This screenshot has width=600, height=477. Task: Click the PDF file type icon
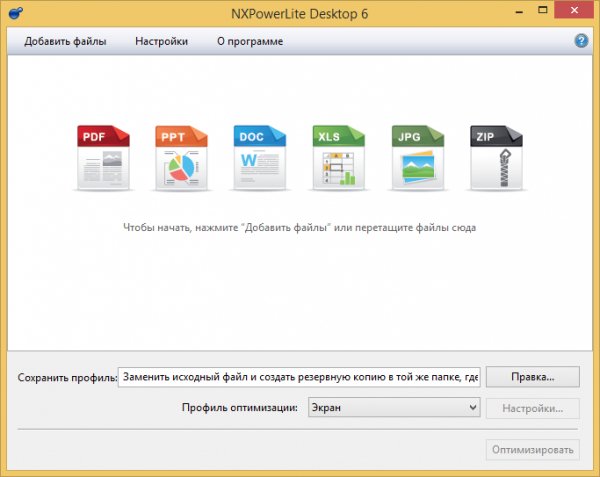[x=103, y=158]
